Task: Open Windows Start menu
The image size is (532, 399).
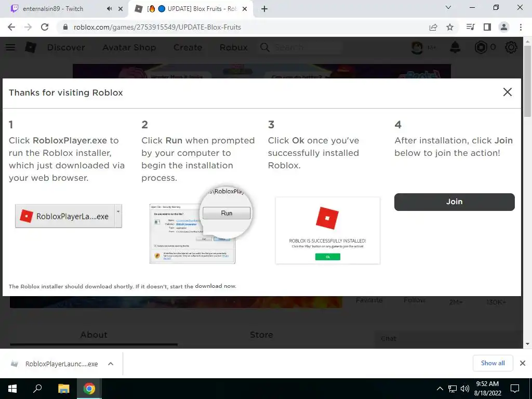Action: tap(12, 389)
